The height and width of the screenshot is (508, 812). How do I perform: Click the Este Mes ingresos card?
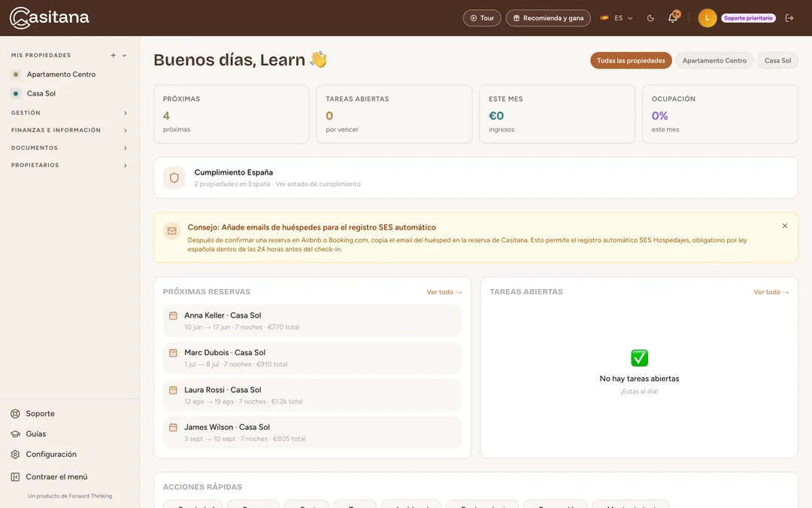coord(557,114)
